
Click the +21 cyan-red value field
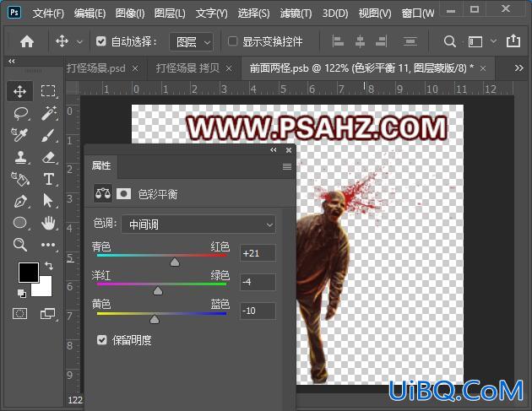click(258, 253)
